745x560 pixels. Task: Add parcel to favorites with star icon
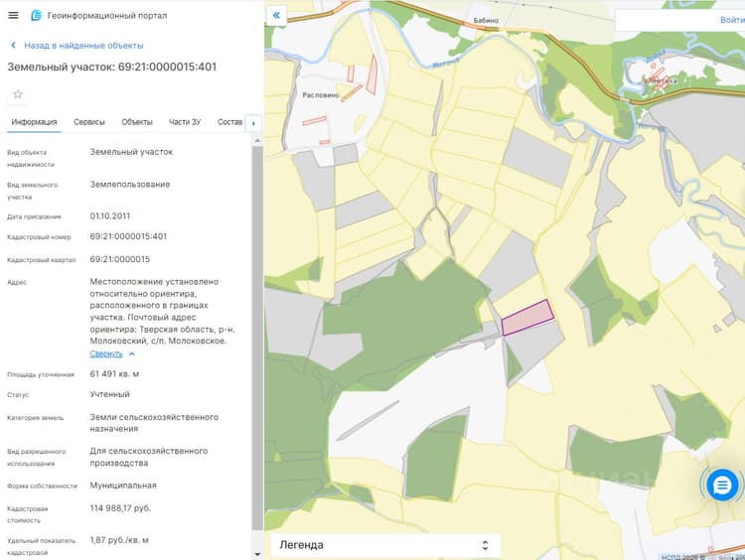18,94
